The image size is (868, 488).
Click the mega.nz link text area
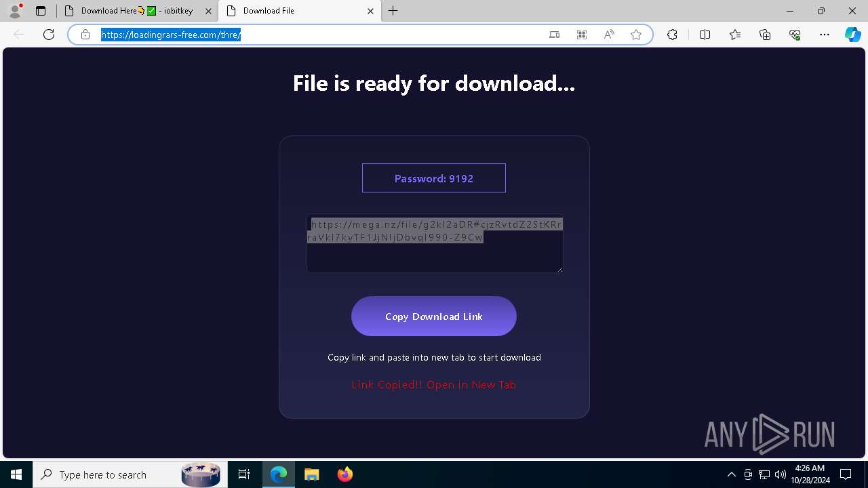pos(435,243)
